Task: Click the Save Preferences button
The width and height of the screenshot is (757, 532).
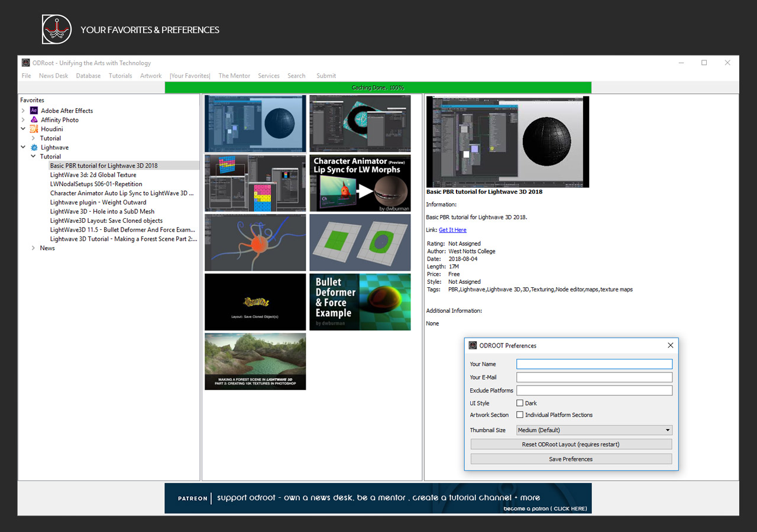Action: point(571,459)
